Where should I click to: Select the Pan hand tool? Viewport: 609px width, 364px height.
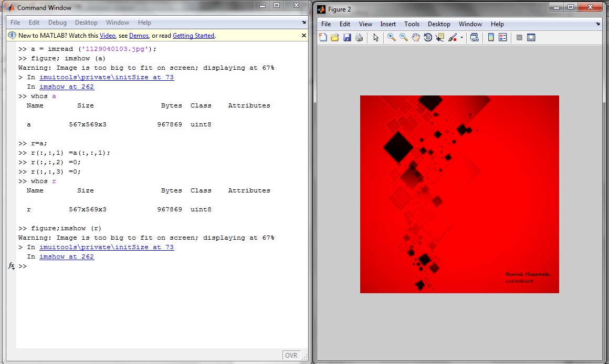pos(416,37)
